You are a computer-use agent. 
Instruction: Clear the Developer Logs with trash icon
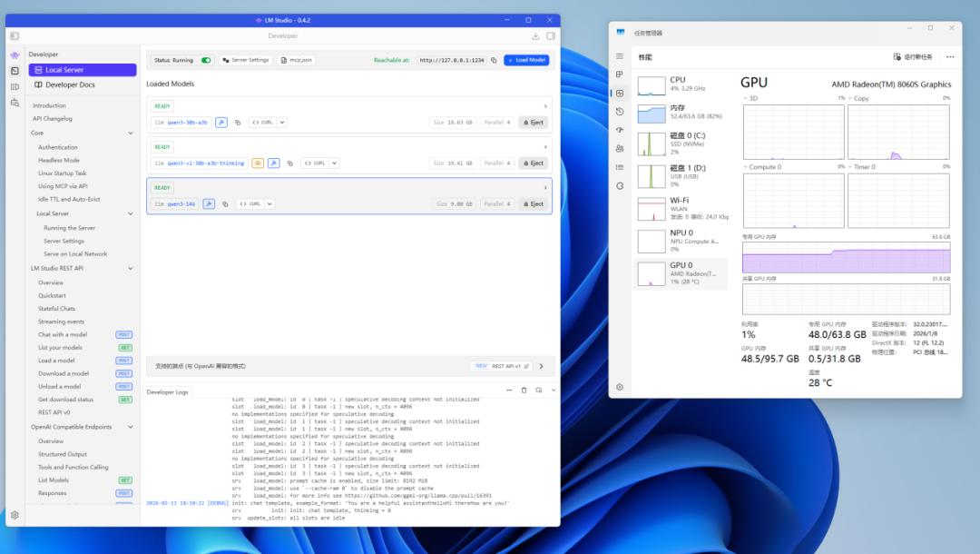pos(524,391)
